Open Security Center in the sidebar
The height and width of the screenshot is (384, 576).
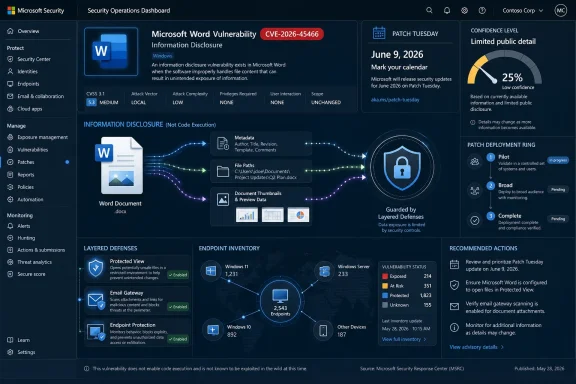[x=29, y=59]
